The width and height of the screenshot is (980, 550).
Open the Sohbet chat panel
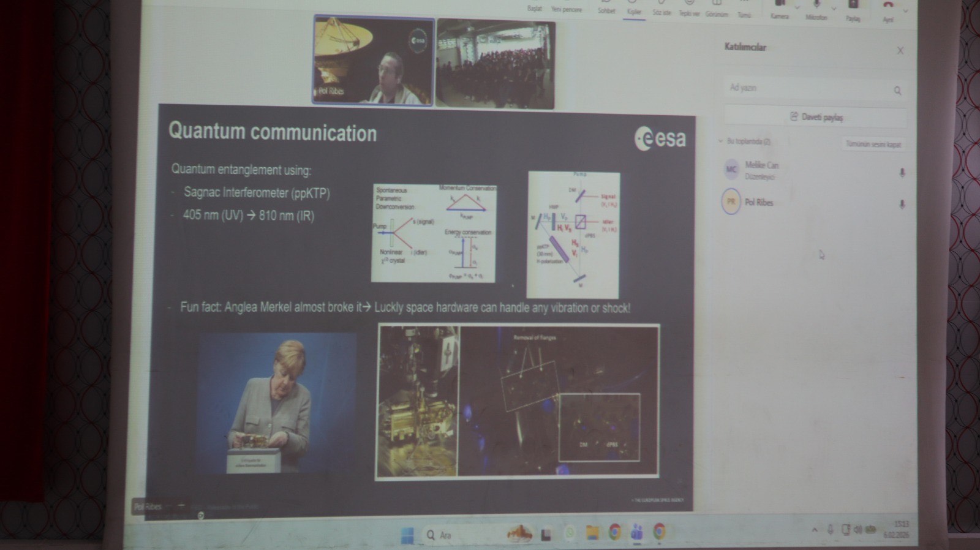pyautogui.click(x=606, y=7)
